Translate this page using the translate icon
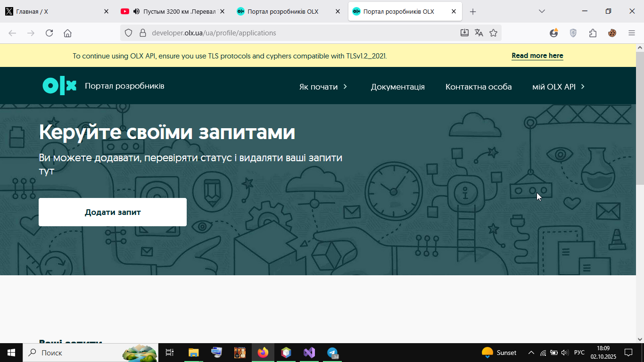 479,33
